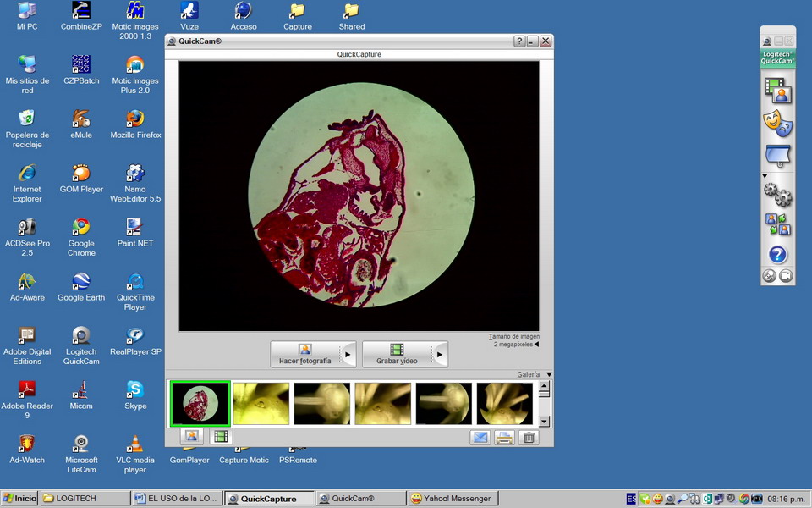Delete selected image with trash icon
Screen dimensions: 812x508
pos(529,437)
